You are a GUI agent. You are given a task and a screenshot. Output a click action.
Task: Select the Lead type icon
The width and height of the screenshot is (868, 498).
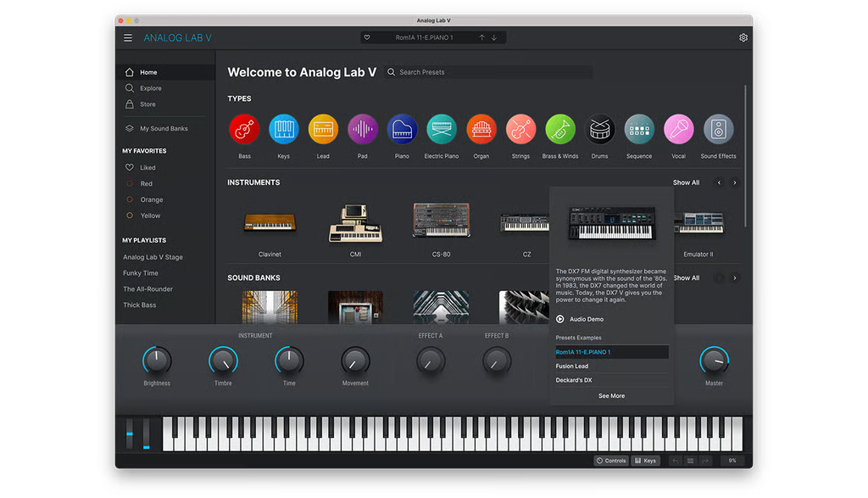pos(323,130)
